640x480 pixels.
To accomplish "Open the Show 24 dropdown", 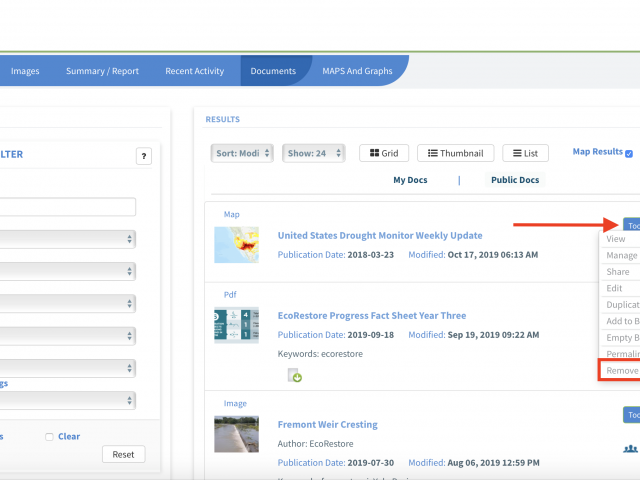I will [x=313, y=153].
